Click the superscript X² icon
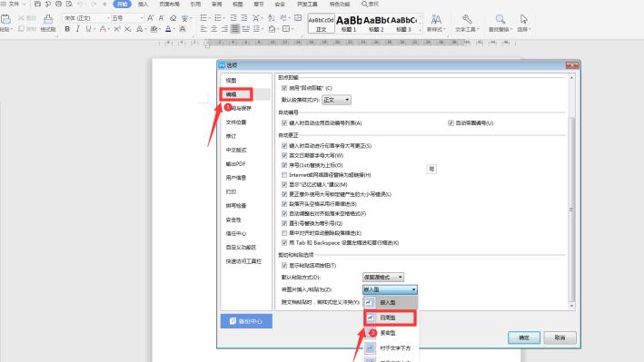The width and height of the screenshot is (644, 362). coord(117,29)
